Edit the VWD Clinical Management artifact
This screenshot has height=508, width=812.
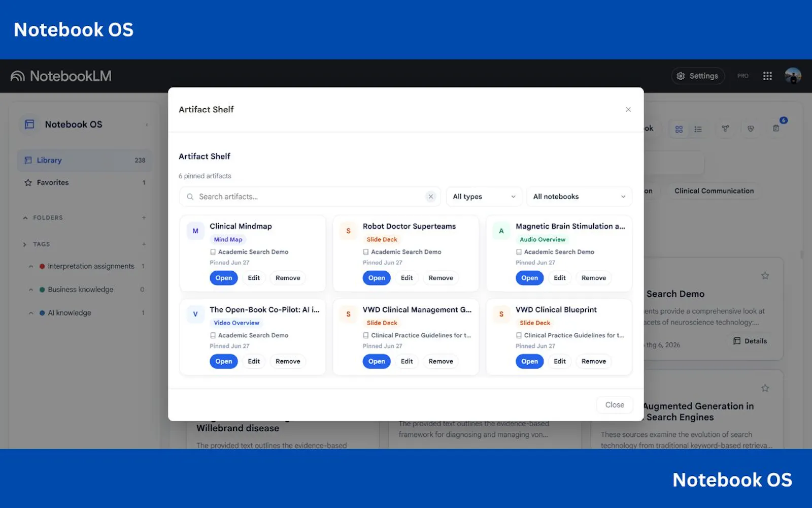click(x=407, y=361)
